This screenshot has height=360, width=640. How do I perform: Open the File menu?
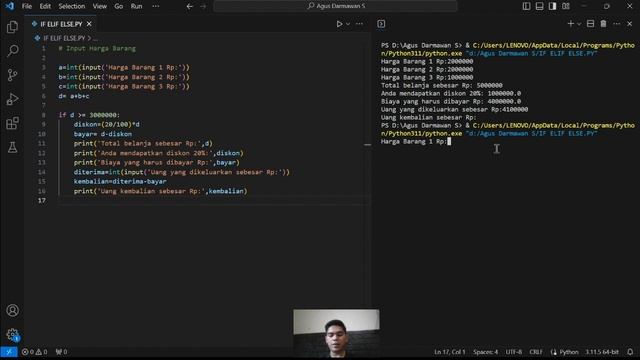click(27, 6)
